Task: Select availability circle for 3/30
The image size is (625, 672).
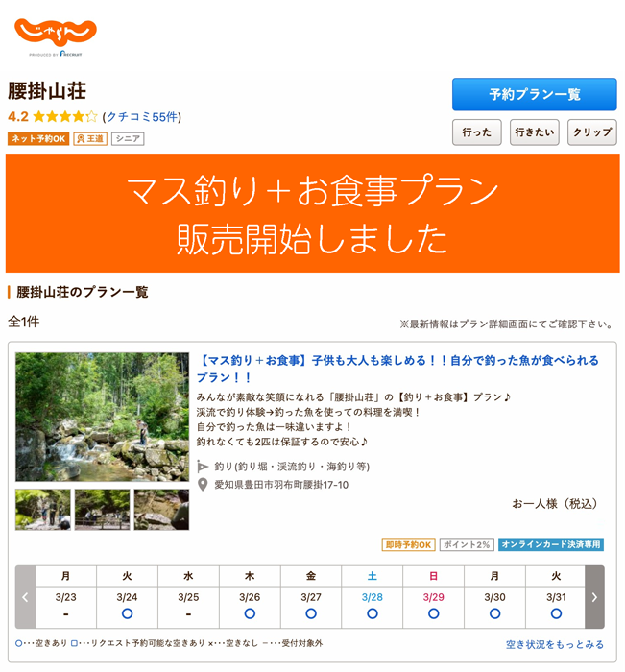Action: 494,613
